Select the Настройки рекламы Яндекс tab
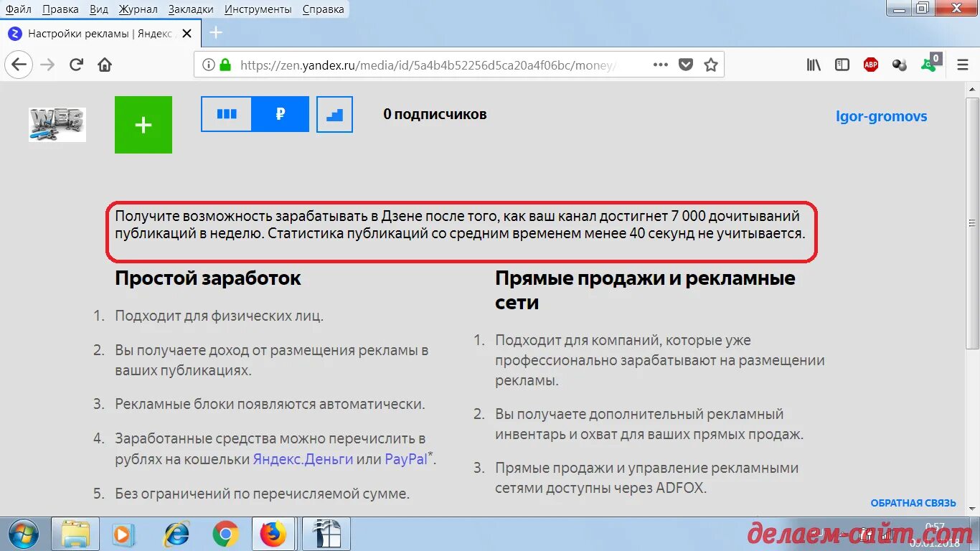 point(99,33)
